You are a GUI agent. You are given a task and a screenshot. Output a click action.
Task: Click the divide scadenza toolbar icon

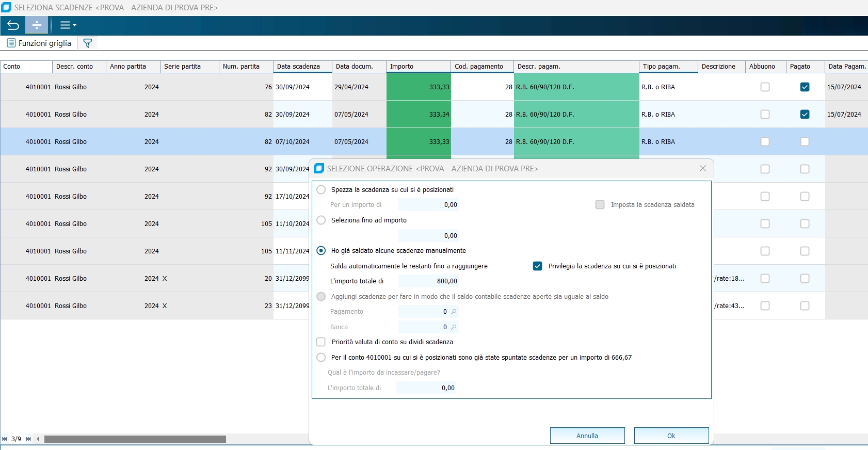[37, 25]
